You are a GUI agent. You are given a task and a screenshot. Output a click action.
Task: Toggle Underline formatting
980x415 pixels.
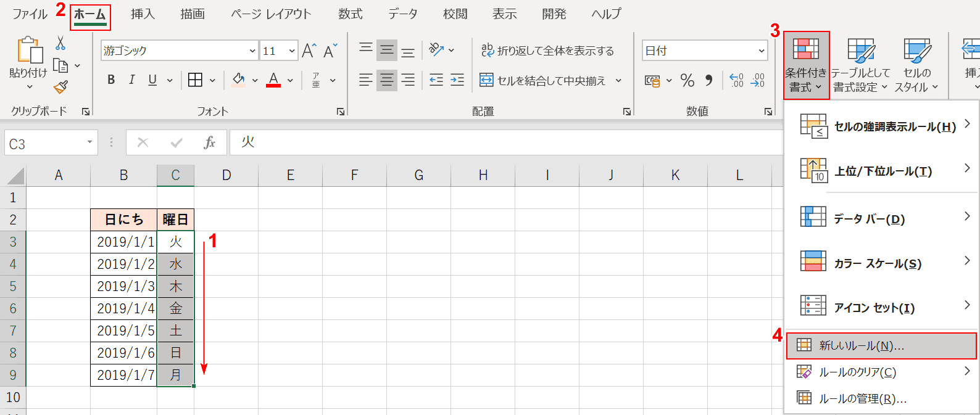tap(152, 80)
